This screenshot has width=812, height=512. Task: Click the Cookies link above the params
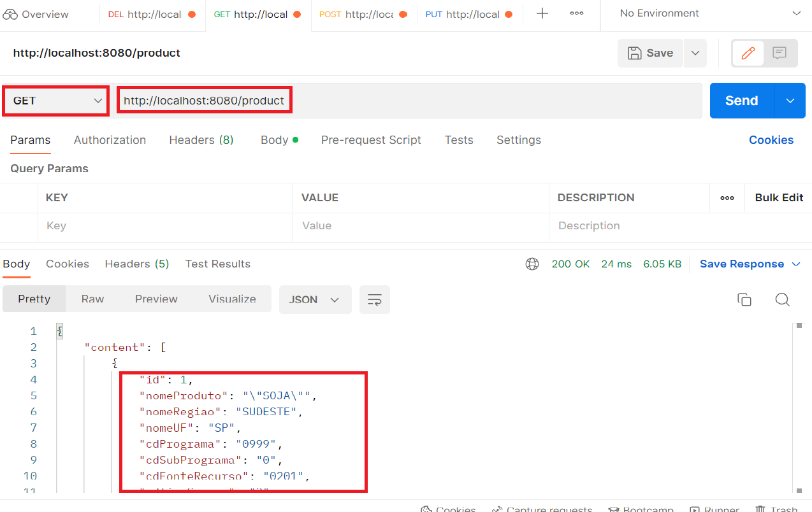coord(771,140)
